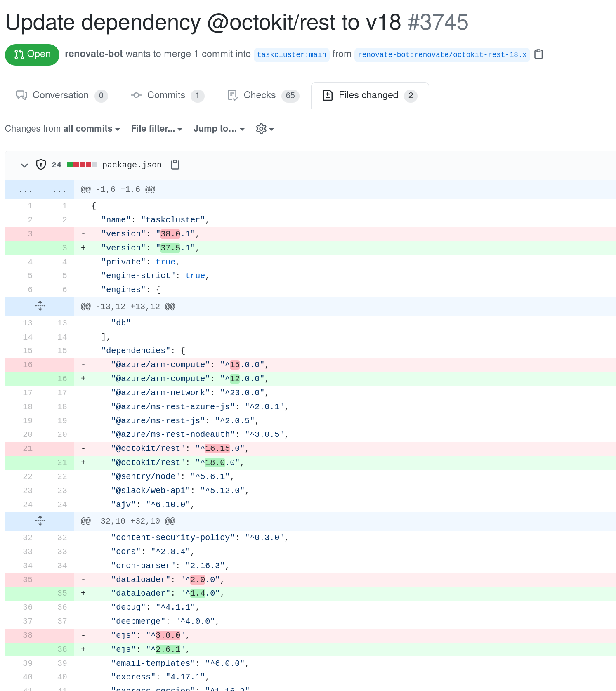Copy package.json file path icon
The height and width of the screenshot is (691, 616).
[175, 165]
